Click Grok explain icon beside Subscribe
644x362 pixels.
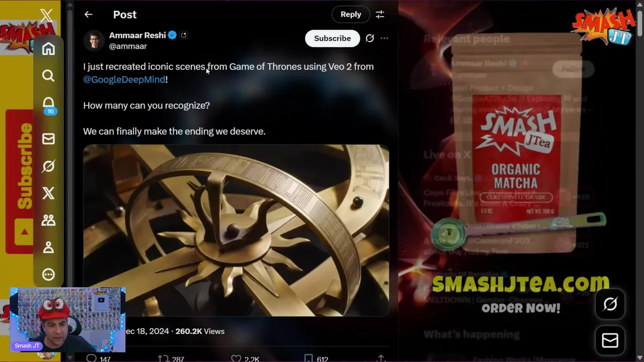(x=370, y=38)
